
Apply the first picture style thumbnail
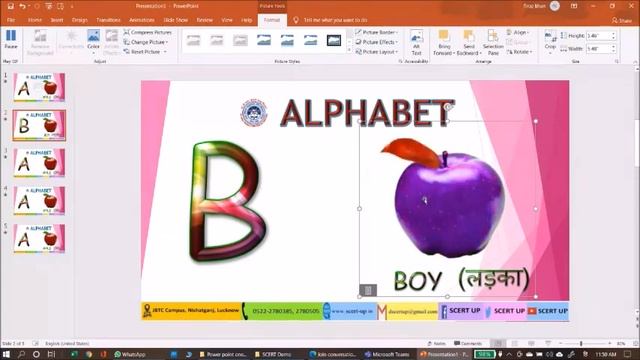(x=193, y=40)
